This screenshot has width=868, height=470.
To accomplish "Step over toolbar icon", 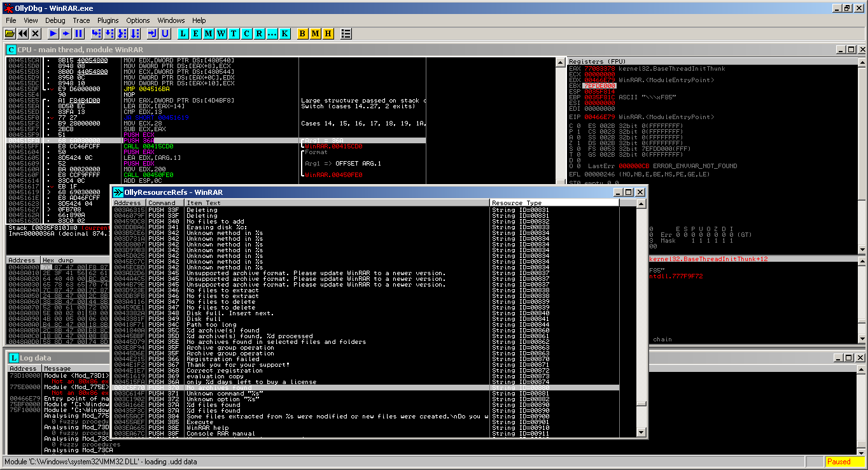I will (x=109, y=33).
